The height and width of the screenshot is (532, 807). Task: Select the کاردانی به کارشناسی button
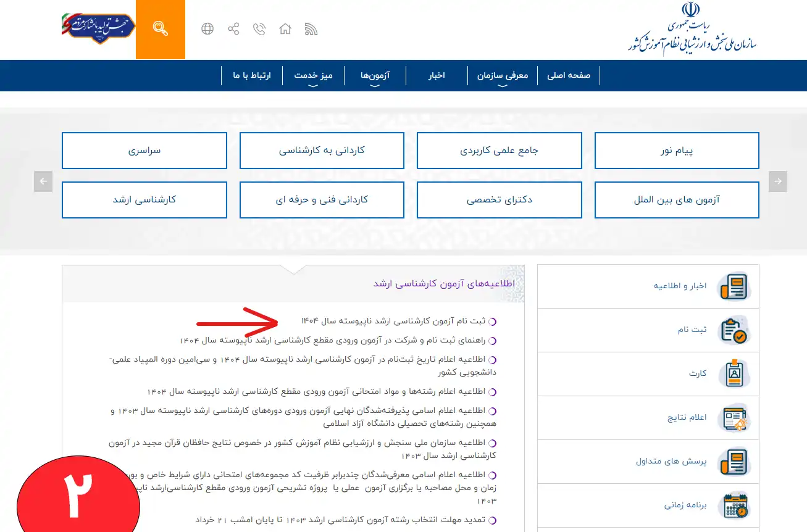322,151
